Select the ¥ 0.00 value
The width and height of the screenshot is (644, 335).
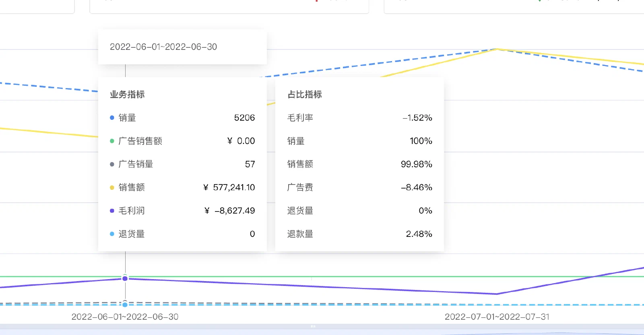pyautogui.click(x=241, y=141)
